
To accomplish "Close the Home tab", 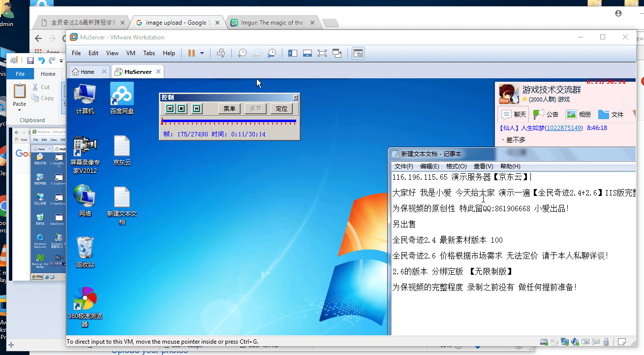I will [x=104, y=72].
